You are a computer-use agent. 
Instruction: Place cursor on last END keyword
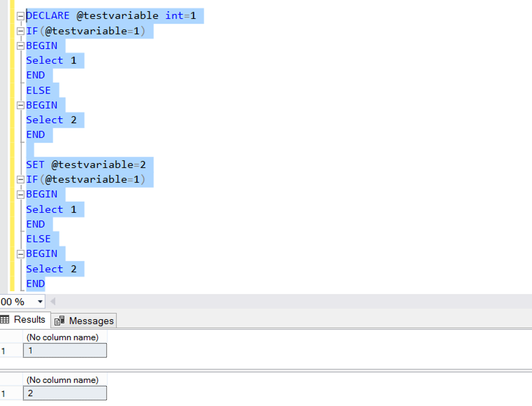click(36, 284)
